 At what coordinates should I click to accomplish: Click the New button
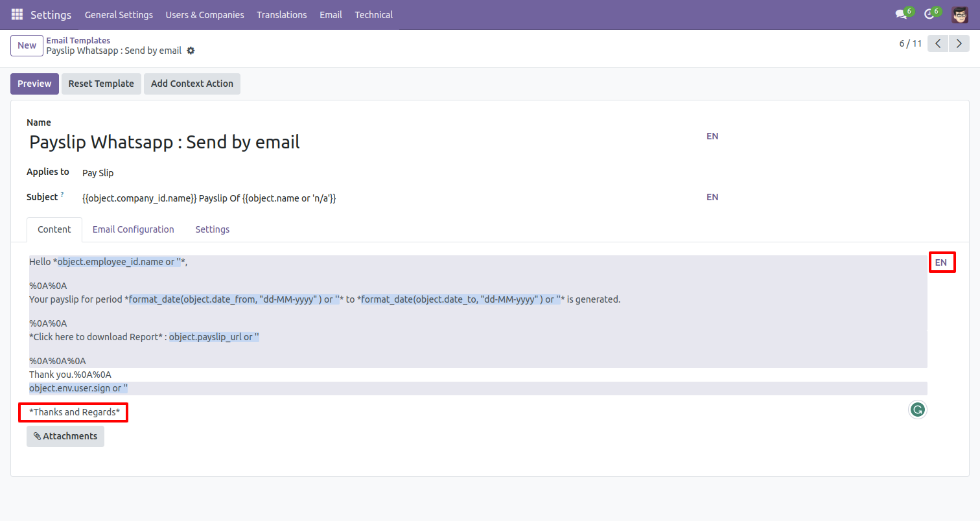click(27, 45)
